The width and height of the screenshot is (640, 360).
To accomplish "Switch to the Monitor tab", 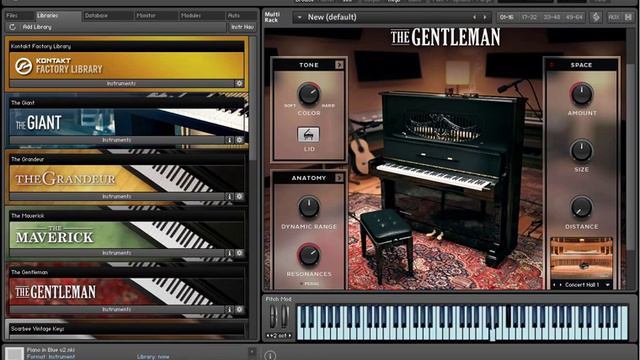I will click(x=156, y=16).
